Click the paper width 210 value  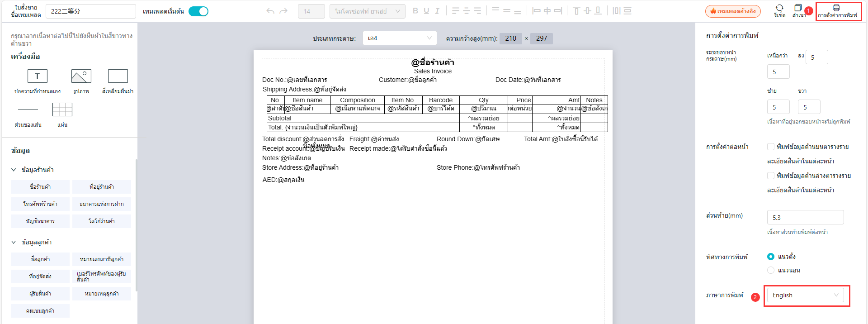(x=511, y=38)
